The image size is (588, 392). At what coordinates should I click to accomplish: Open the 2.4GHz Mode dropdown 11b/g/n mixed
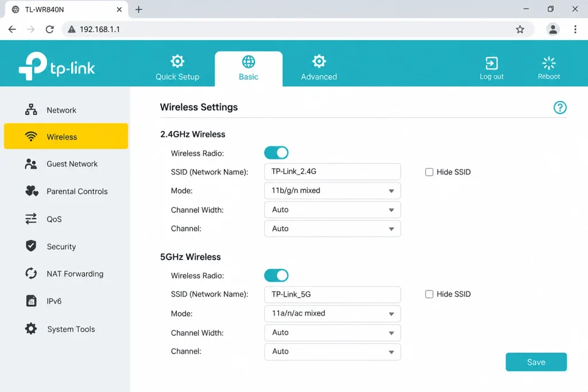pyautogui.click(x=332, y=191)
